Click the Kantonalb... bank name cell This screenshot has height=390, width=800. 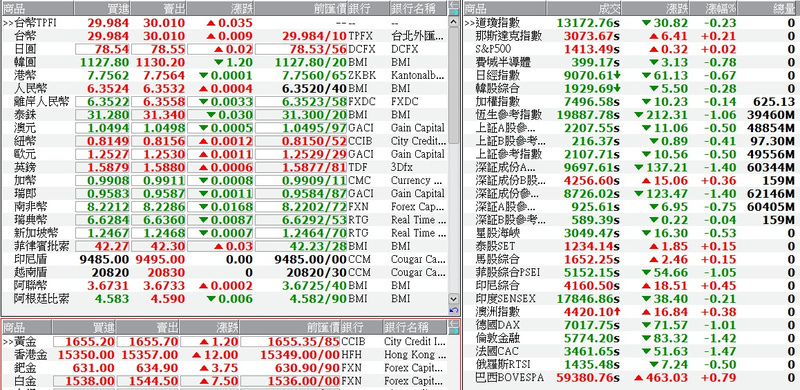coord(418,76)
